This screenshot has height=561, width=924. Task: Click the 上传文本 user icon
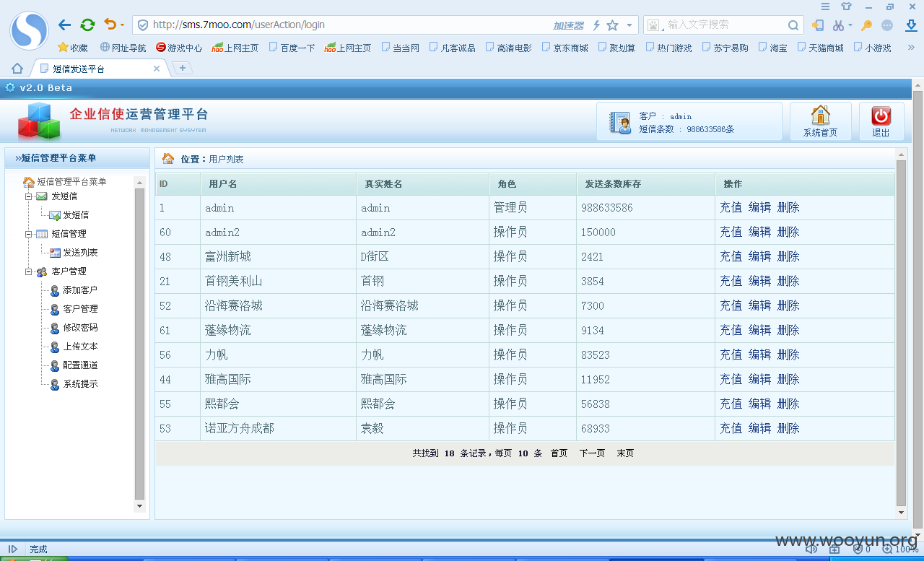pos(55,347)
